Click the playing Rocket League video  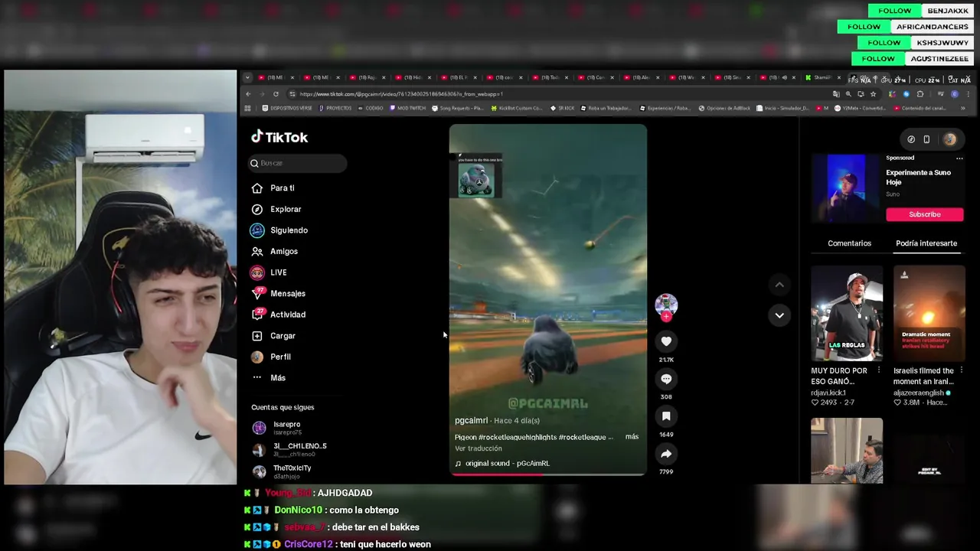(548, 299)
